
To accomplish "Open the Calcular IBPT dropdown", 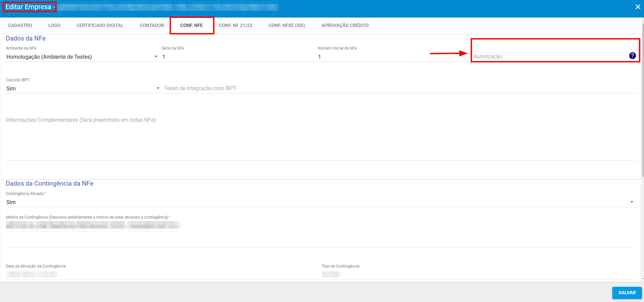I will [83, 88].
